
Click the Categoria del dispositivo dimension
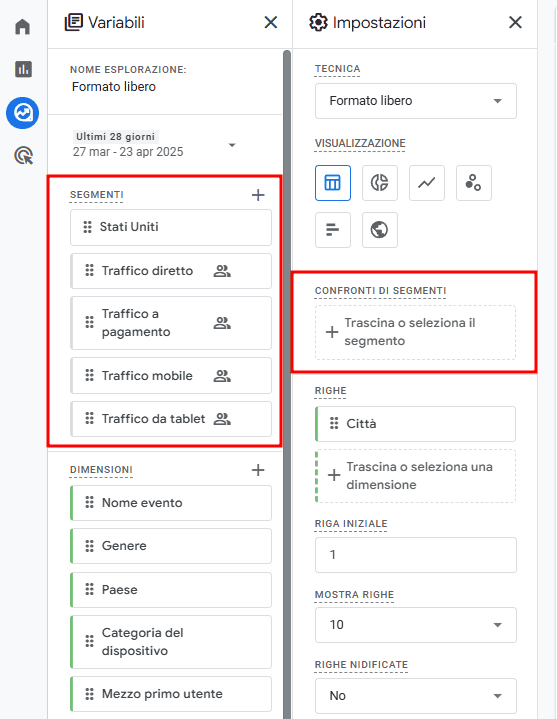tap(171, 642)
